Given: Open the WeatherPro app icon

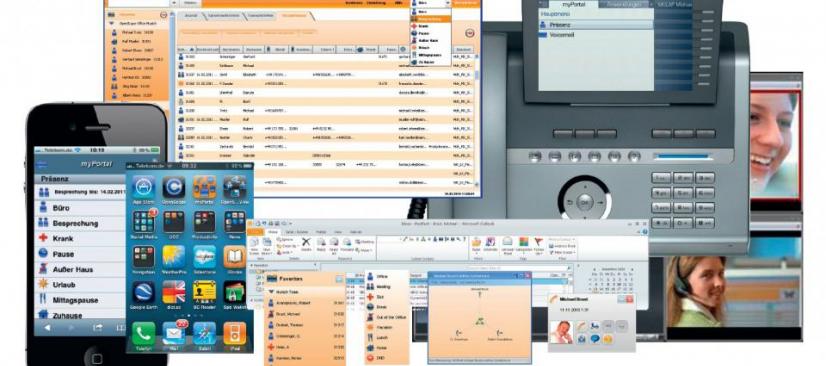Looking at the screenshot, I should coord(174,256).
